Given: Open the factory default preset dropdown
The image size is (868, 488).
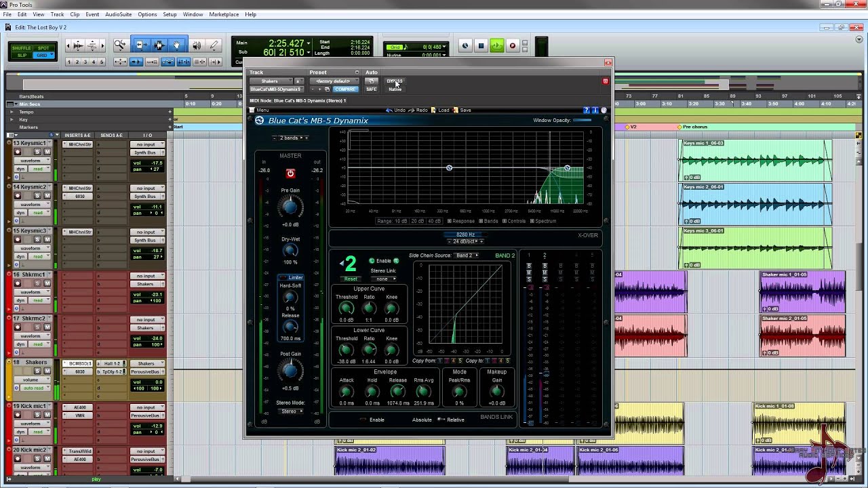Looking at the screenshot, I should point(333,81).
